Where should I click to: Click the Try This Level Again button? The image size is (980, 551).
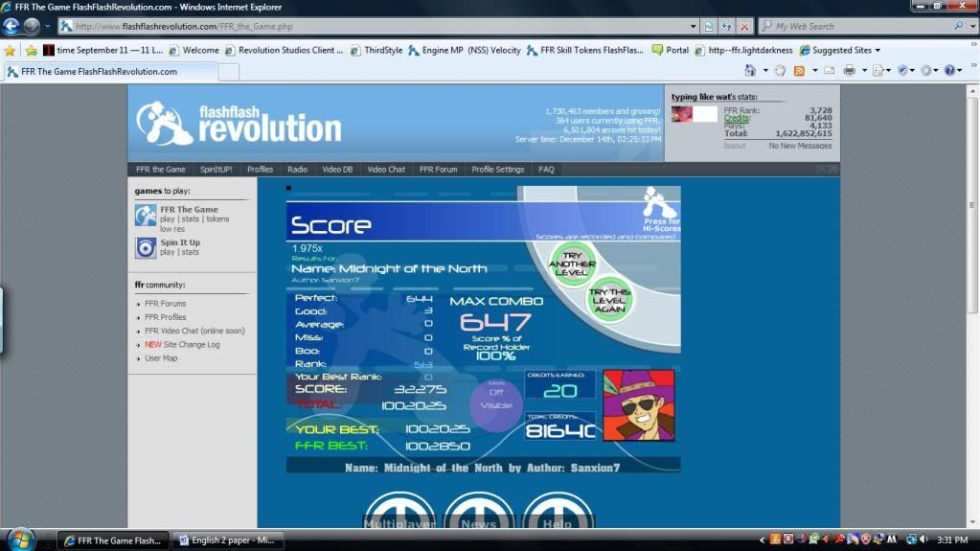pyautogui.click(x=609, y=299)
